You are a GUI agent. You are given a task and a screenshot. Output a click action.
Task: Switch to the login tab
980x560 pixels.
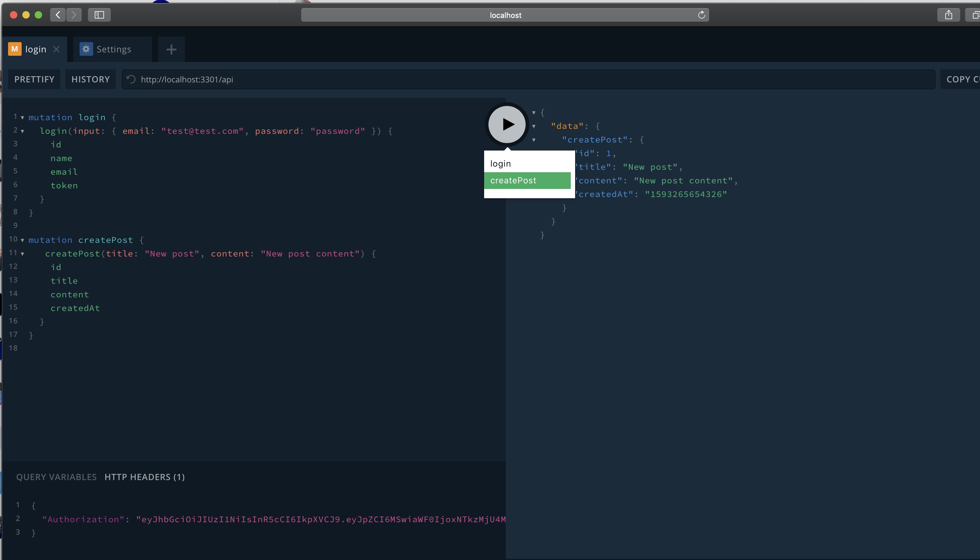tap(35, 49)
